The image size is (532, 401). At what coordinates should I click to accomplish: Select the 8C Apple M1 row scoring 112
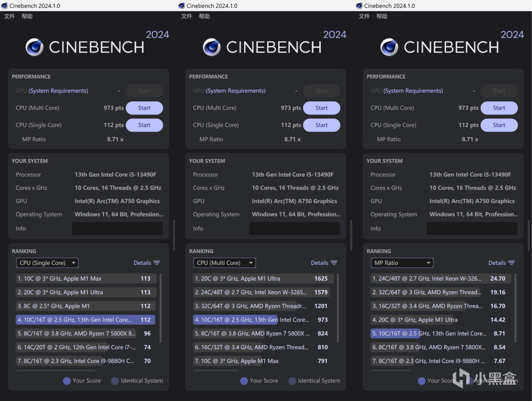86,306
